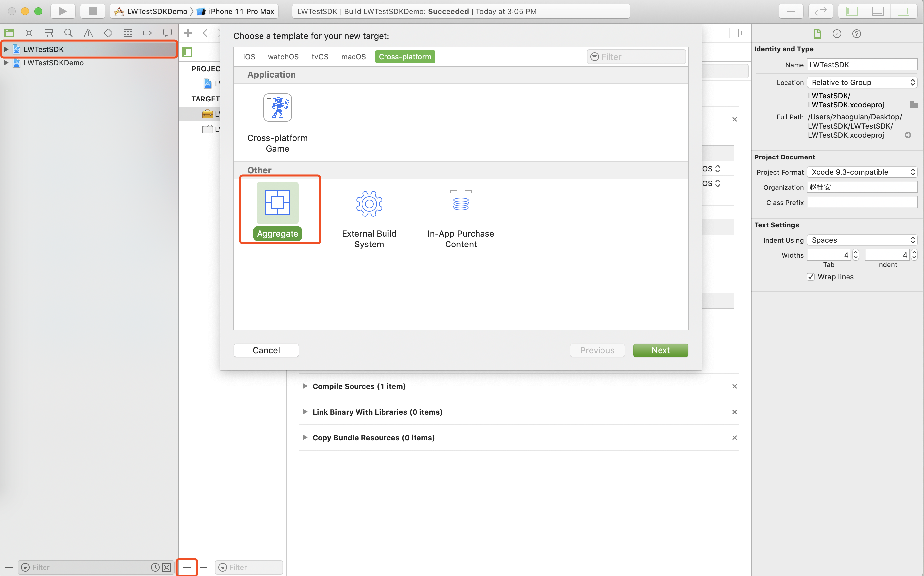924x576 pixels.
Task: Open the Source Control navigator icon
Action: click(x=29, y=33)
